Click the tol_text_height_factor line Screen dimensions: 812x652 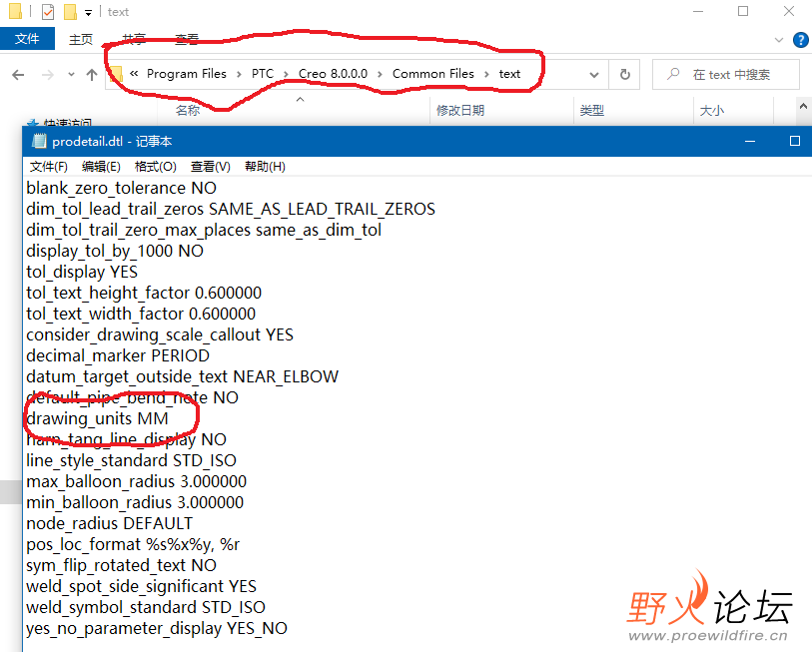pos(144,293)
